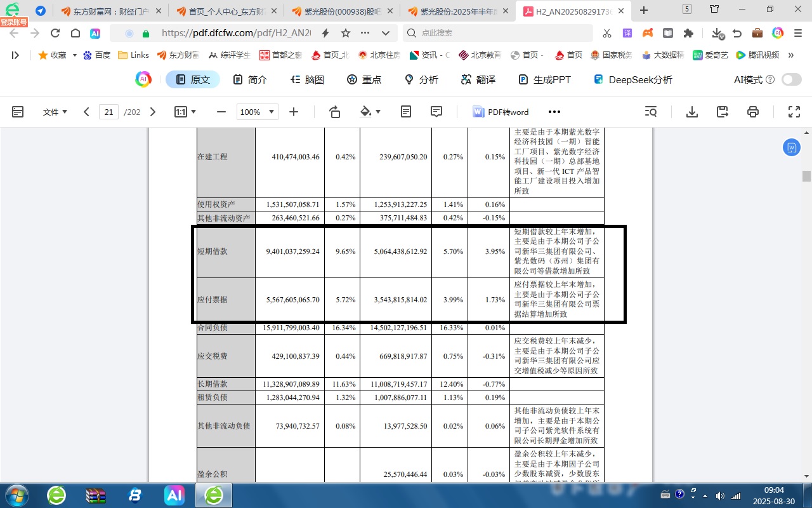The height and width of the screenshot is (508, 812).
Task: Print the PDF document
Action: click(x=753, y=112)
